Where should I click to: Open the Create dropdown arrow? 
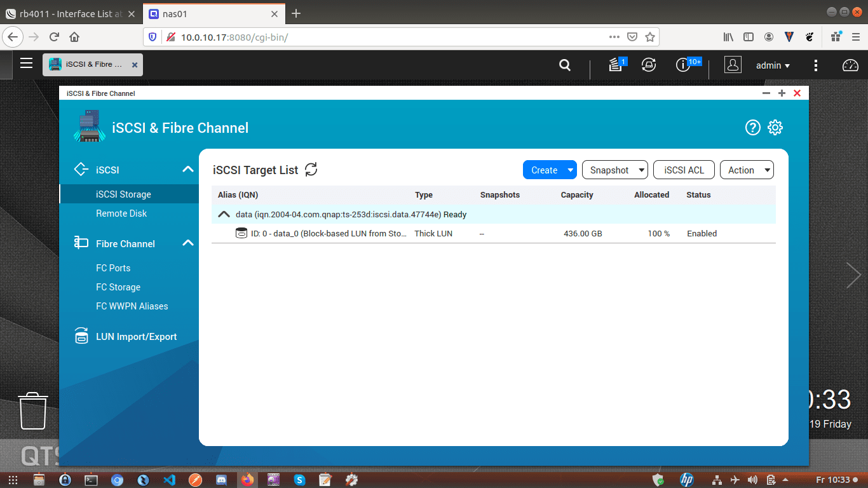point(570,170)
